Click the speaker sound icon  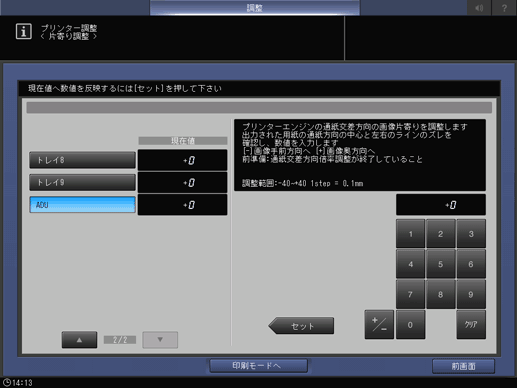click(479, 8)
